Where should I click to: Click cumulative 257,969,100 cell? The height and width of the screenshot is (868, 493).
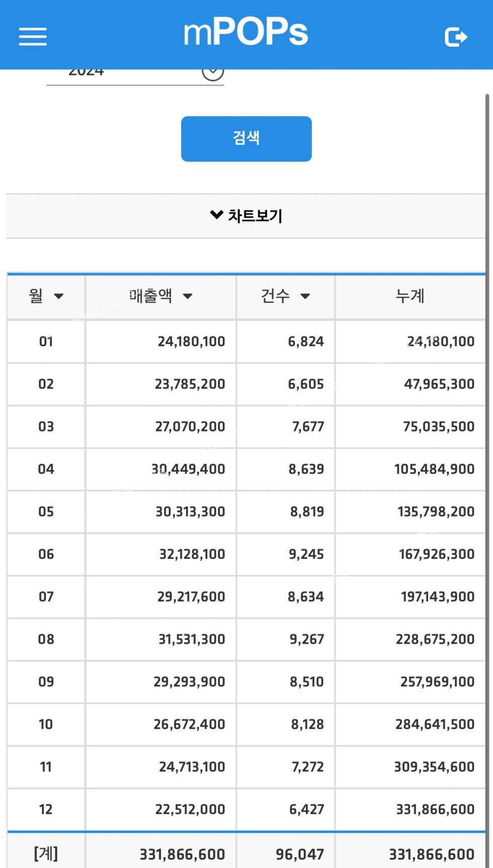click(437, 682)
